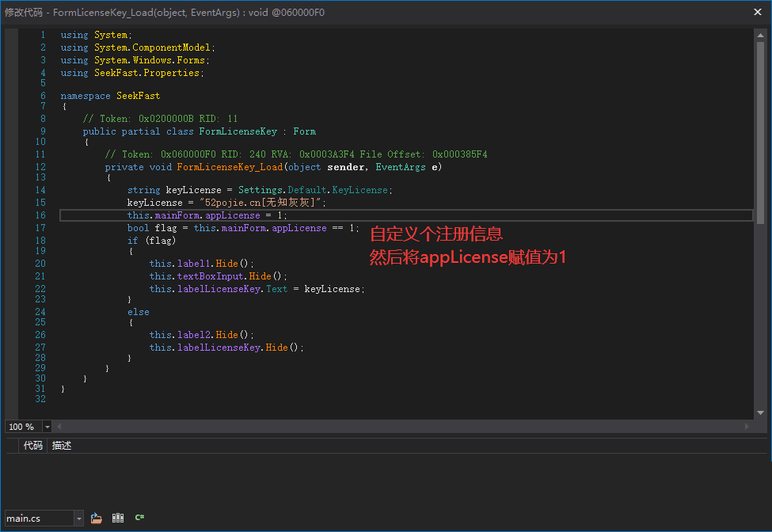Screen dimensions: 772x532
Task: Click 'using System.Windows.Forms;' line
Action: point(135,60)
